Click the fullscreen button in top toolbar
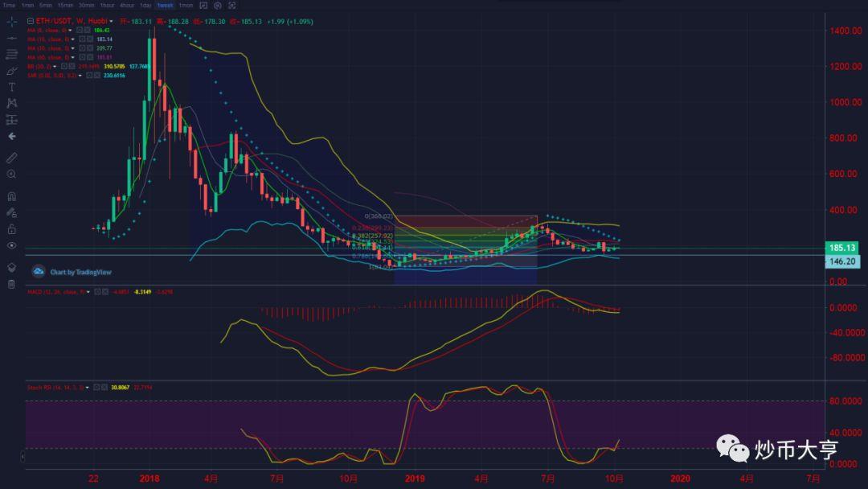Image resolution: width=868 pixels, height=489 pixels. 231,6
